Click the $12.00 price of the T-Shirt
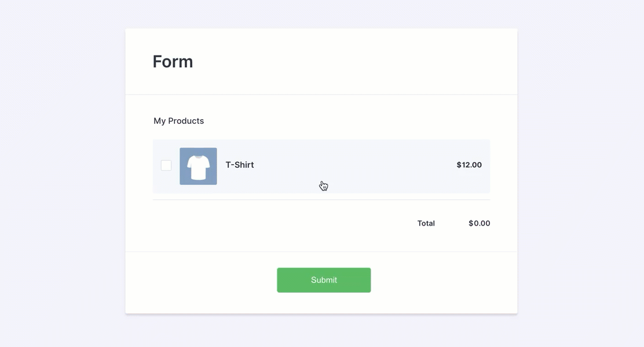 (x=469, y=165)
